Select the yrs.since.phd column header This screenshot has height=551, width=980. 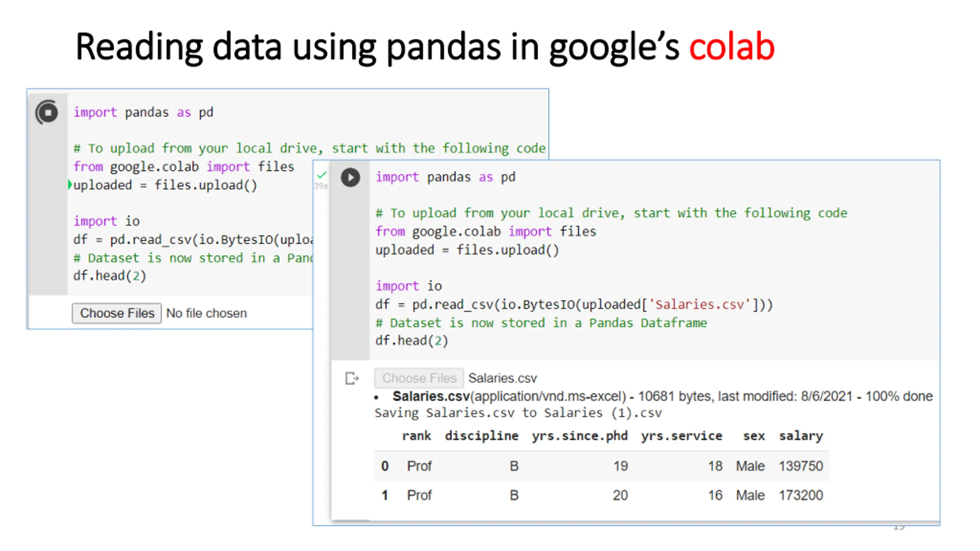[580, 435]
